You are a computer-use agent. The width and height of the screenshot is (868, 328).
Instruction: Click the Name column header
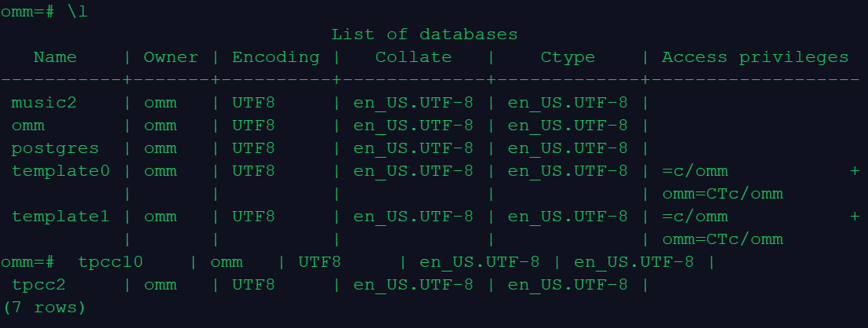pos(55,57)
